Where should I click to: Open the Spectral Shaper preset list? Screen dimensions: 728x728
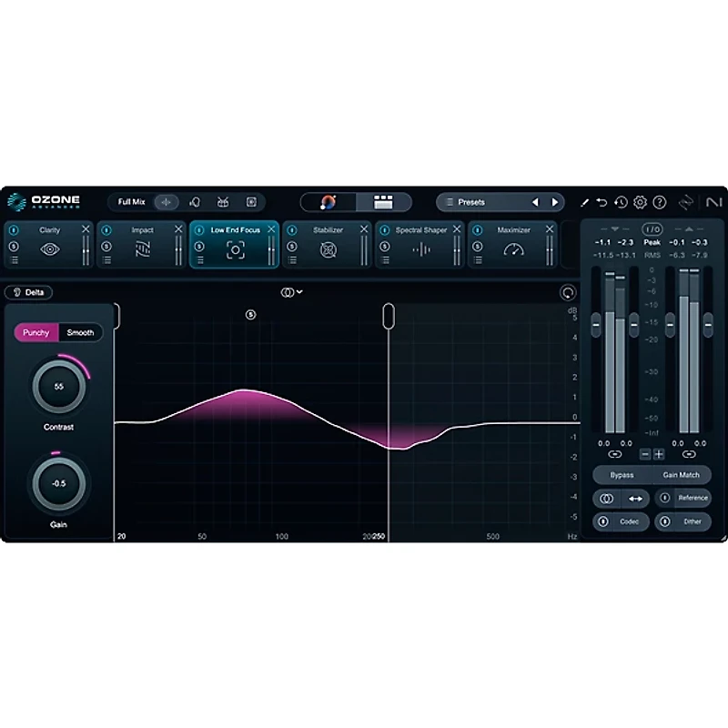[385, 260]
